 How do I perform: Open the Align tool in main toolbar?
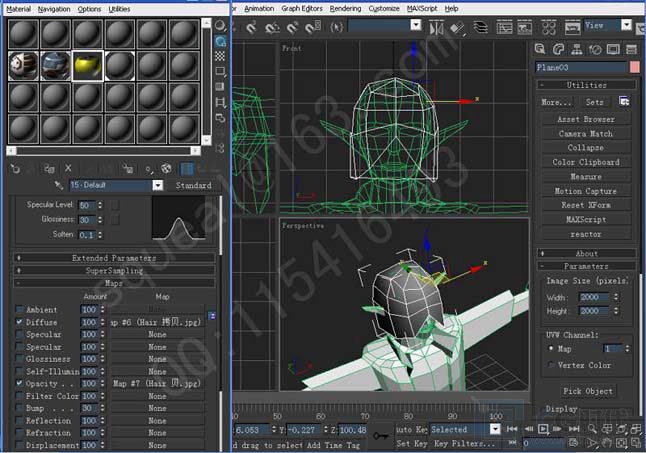tap(456, 28)
